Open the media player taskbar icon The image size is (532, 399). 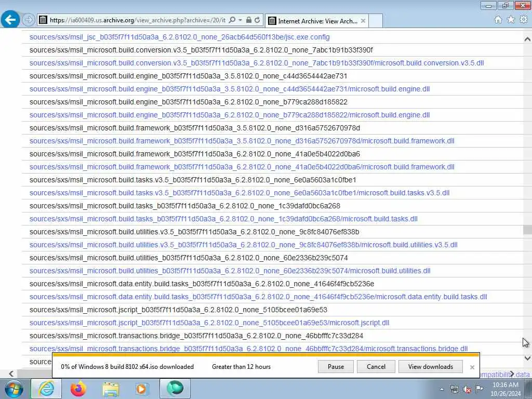(142, 389)
